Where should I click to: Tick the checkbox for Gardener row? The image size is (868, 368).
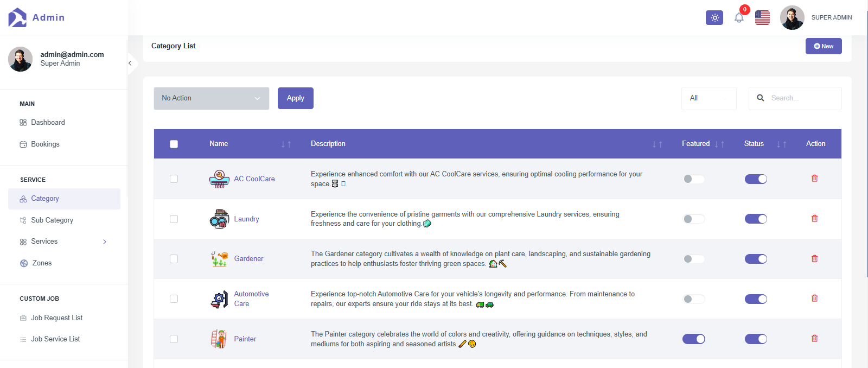(174, 259)
